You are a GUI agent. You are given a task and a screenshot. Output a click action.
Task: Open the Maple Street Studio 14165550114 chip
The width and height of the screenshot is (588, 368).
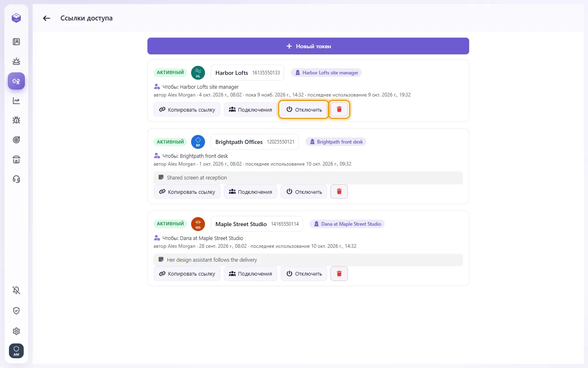pyautogui.click(x=257, y=224)
